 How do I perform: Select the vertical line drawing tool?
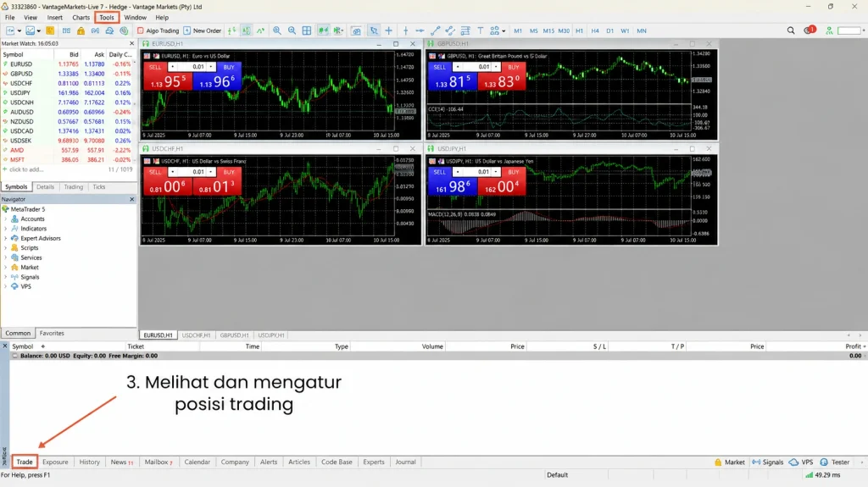406,31
